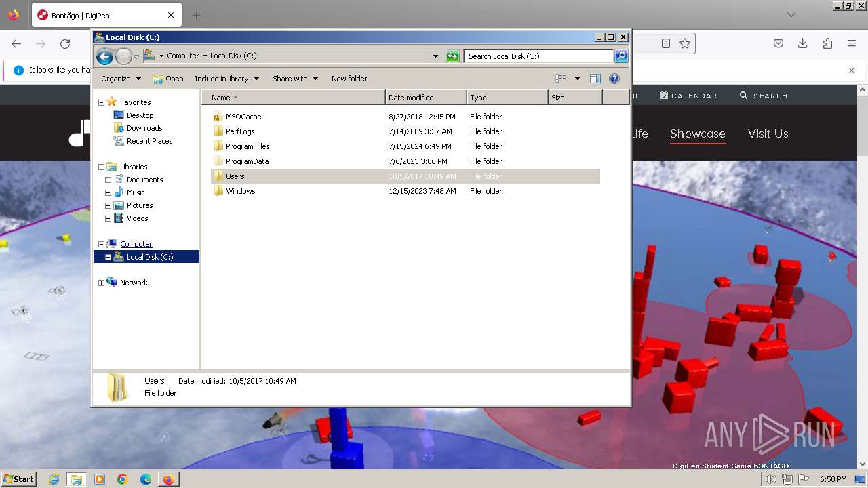The width and height of the screenshot is (868, 488).
Task: Open the Share with menu
Action: tap(295, 79)
